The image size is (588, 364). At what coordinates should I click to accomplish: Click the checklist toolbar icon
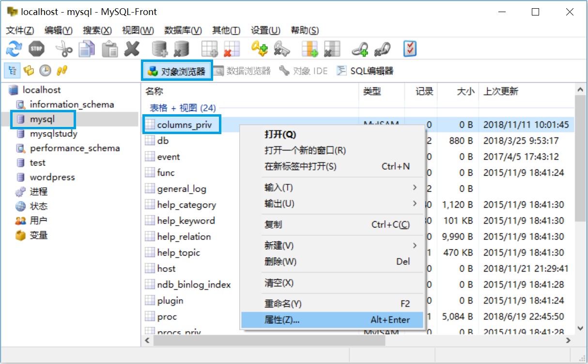pos(410,48)
